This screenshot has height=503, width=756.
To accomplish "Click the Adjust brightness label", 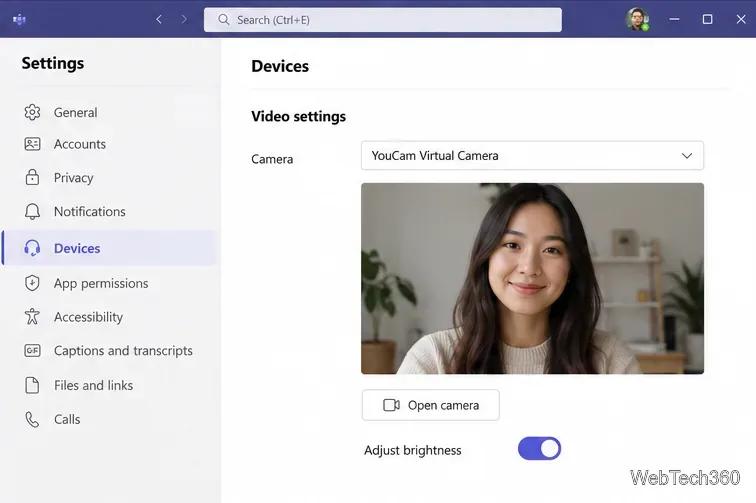I will tap(413, 450).
